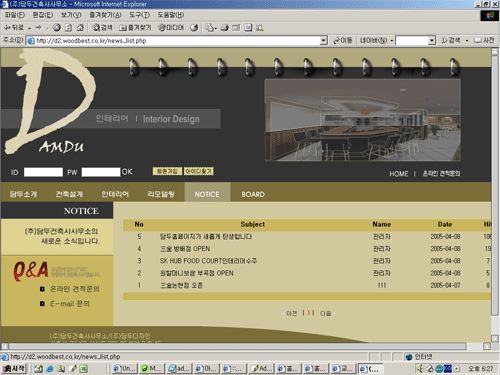Viewport: 500px width, 375px height.
Task: Click the 회원가입 sign-up button
Action: point(167,171)
